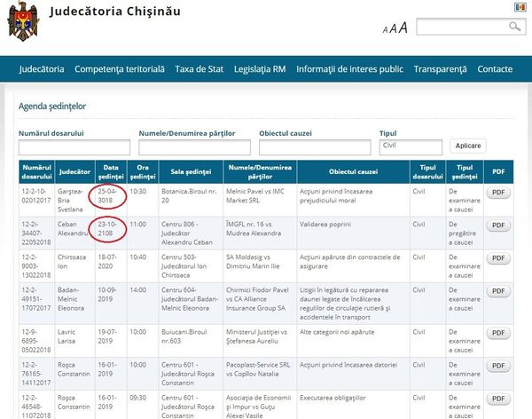532x419 pixels.
Task: Open Legislația RM menu item
Action: [x=260, y=69]
